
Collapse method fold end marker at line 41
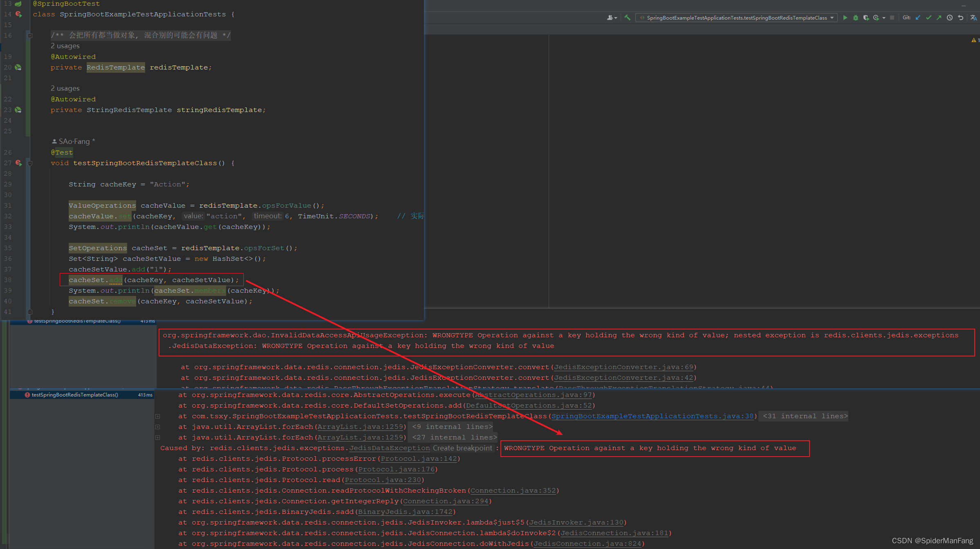[30, 312]
